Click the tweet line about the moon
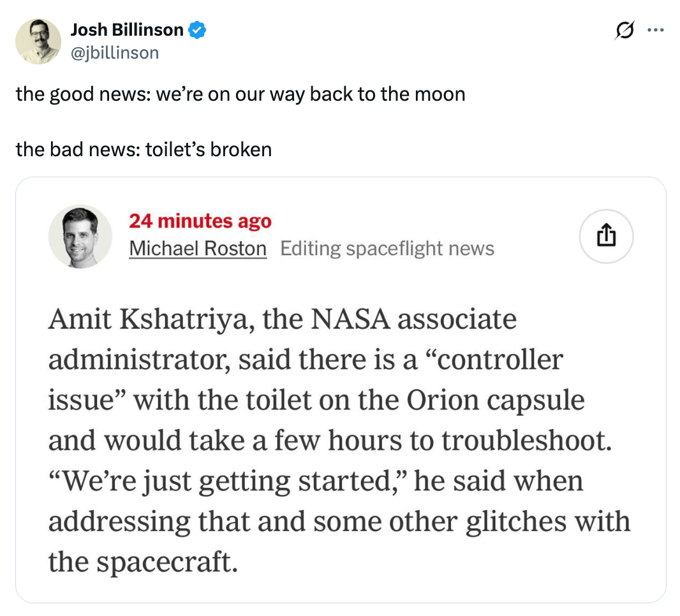The width and height of the screenshot is (680, 616). 241,94
